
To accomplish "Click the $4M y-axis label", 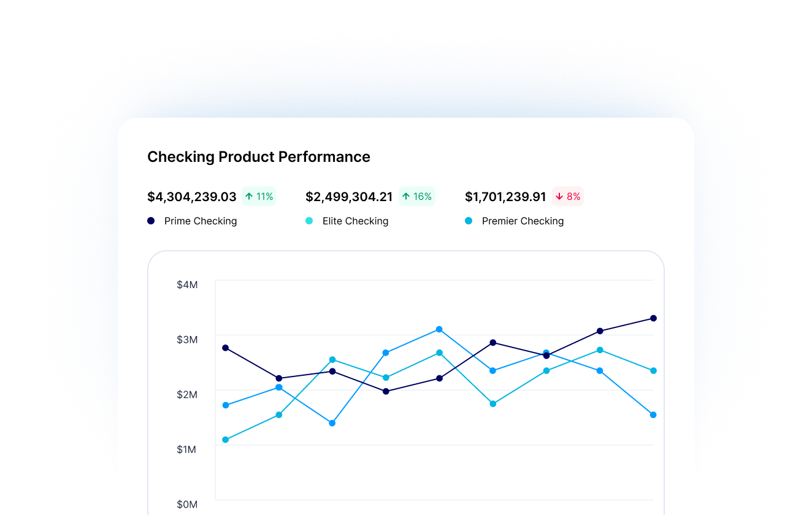I will click(187, 284).
